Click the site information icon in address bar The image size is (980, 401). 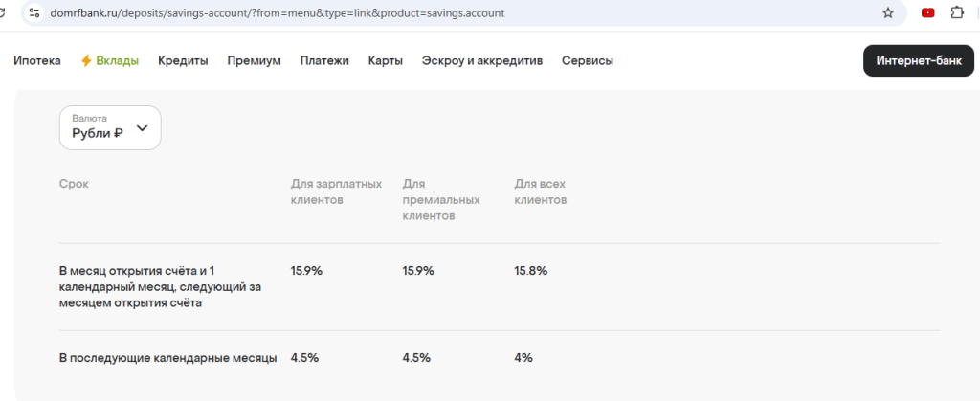click(34, 13)
